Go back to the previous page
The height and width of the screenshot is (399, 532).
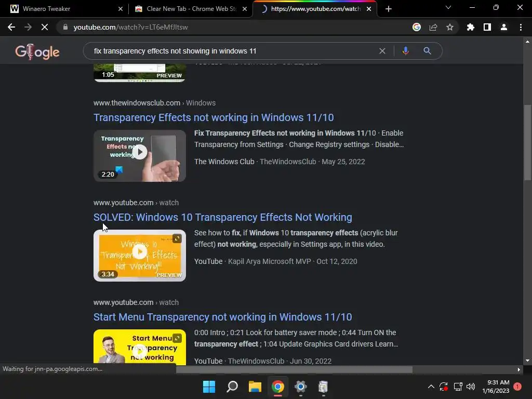click(x=11, y=27)
